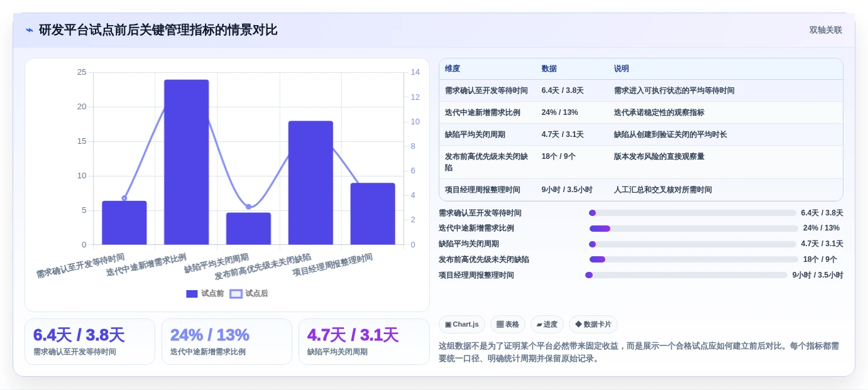Click the 需求确认至开发等待时间 chart bar
The image size is (868, 390).
(x=124, y=223)
